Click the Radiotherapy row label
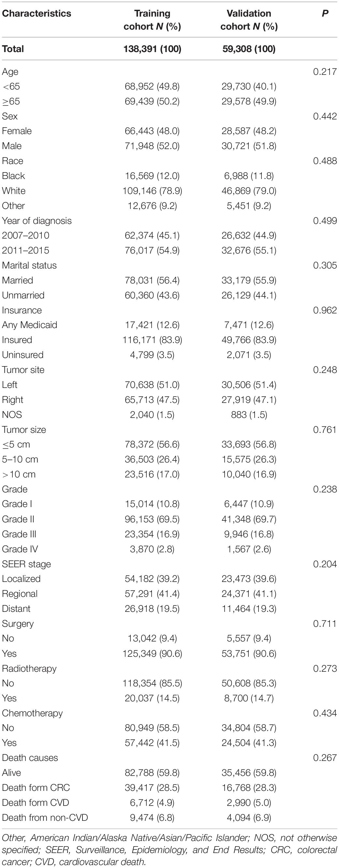Screen dimensions: 339x868 (29, 668)
